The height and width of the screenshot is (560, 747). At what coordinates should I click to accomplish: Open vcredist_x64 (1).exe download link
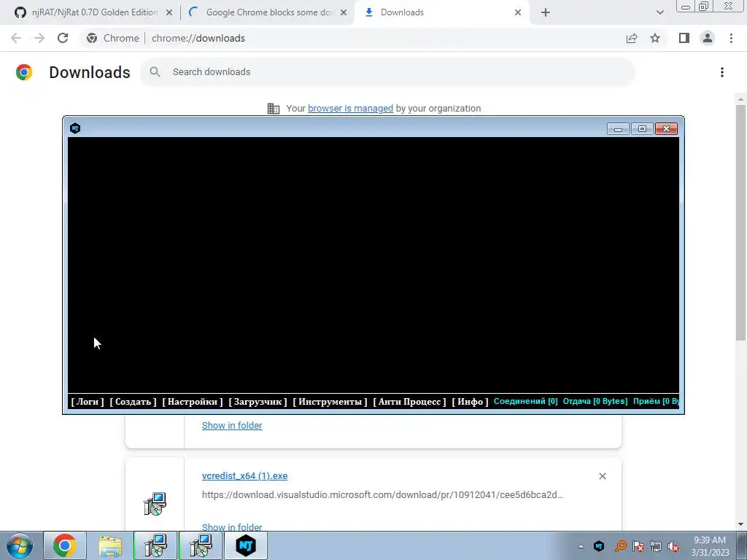pos(244,475)
